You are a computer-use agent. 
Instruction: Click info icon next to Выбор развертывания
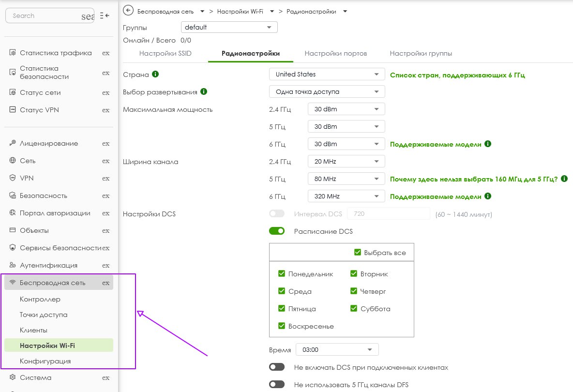[x=204, y=91]
